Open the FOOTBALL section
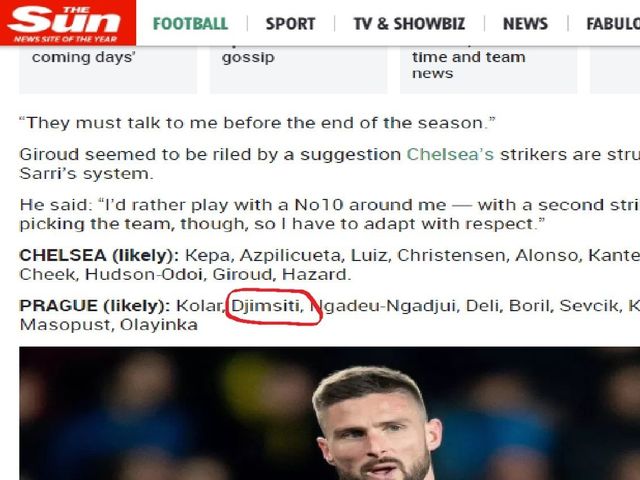This screenshot has width=640, height=480. [x=190, y=24]
